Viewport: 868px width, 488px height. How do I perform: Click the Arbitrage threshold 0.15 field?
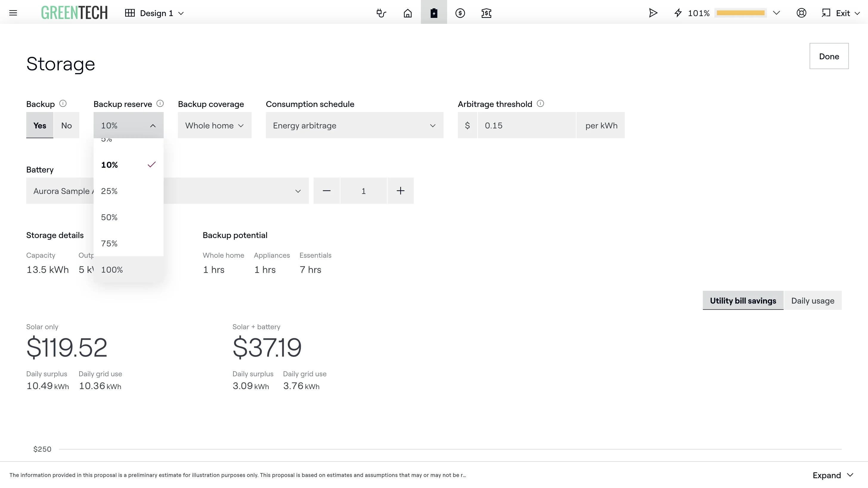click(x=527, y=125)
